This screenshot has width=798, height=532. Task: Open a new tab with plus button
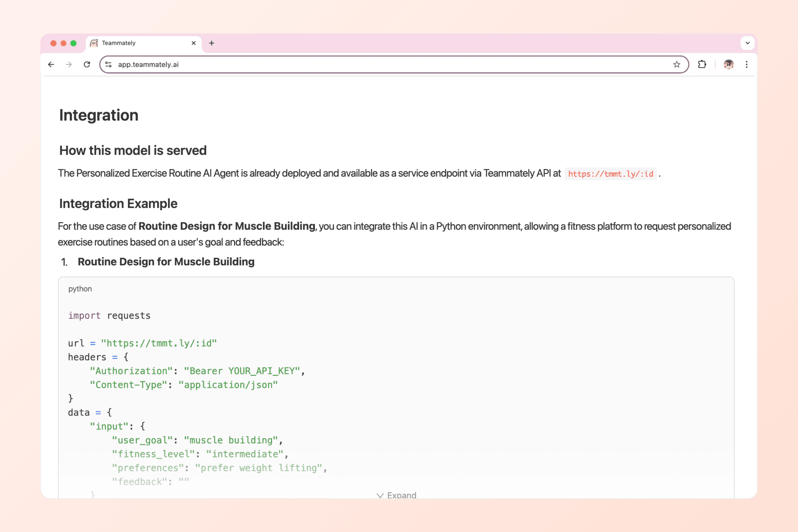pos(212,43)
